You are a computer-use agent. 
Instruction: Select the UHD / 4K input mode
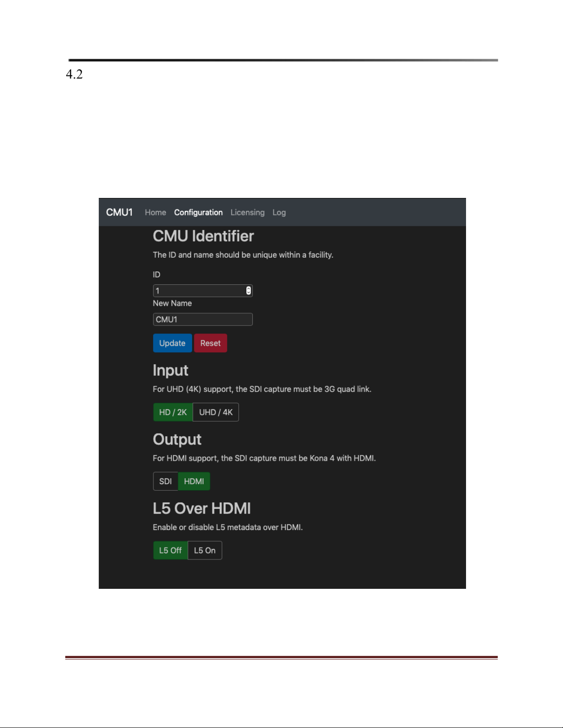pos(216,412)
